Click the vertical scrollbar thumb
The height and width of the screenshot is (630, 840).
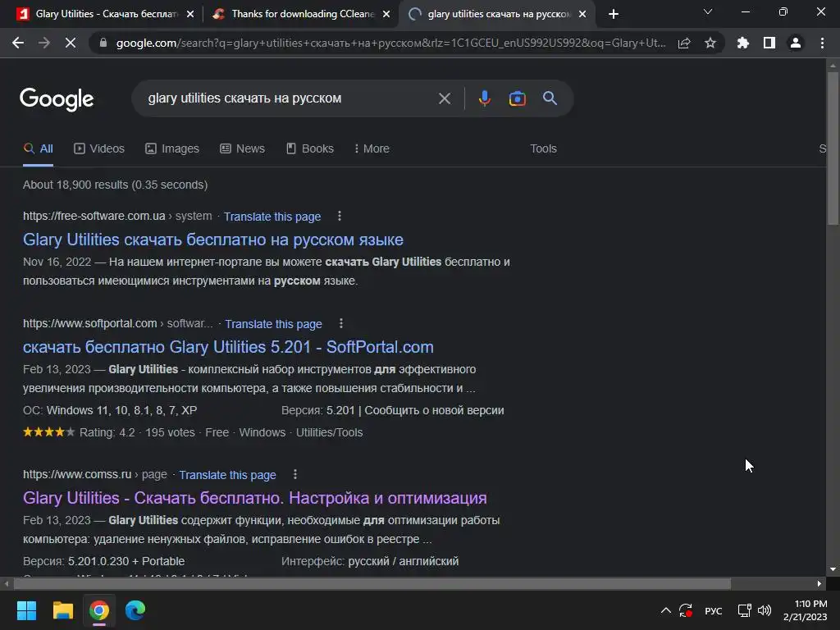pos(833,148)
